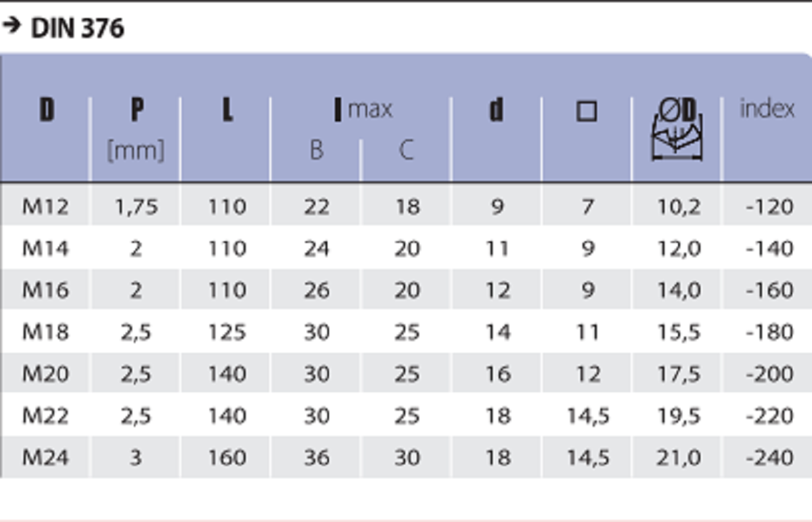Select the M12 row label cell
Image resolution: width=812 pixels, height=522 pixels.
(x=45, y=206)
